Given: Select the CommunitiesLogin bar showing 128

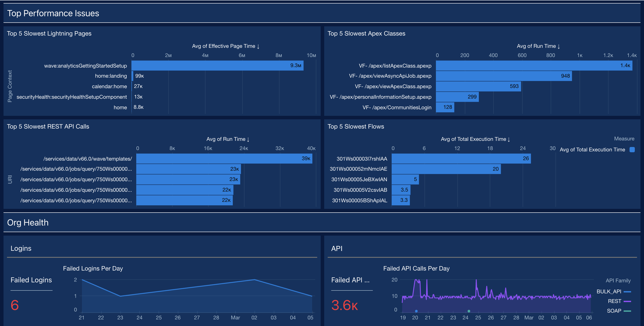Looking at the screenshot, I should pos(445,107).
